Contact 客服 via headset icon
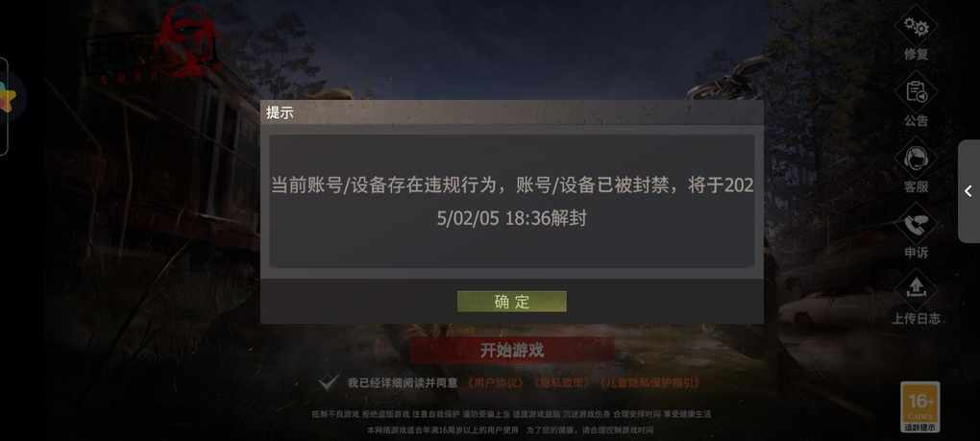 916,159
